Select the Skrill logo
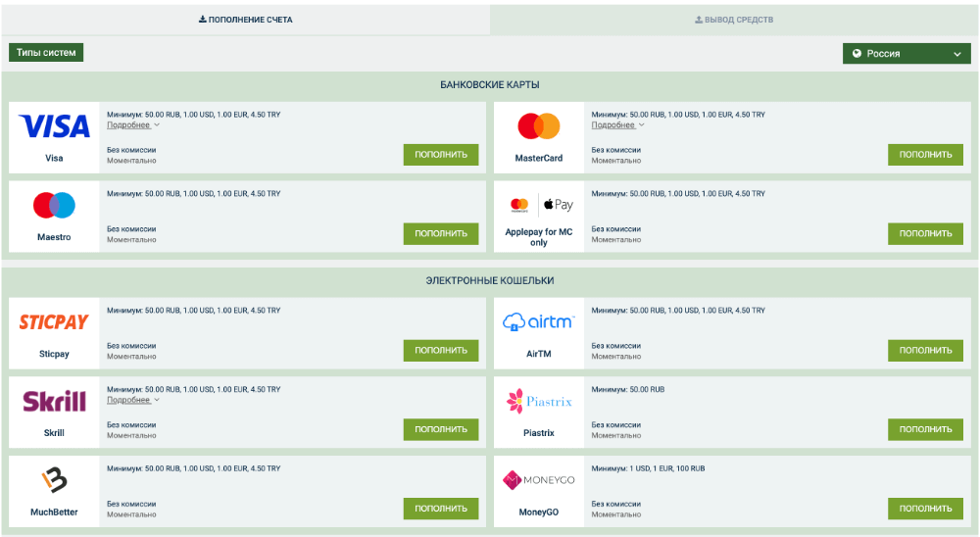 (54, 401)
